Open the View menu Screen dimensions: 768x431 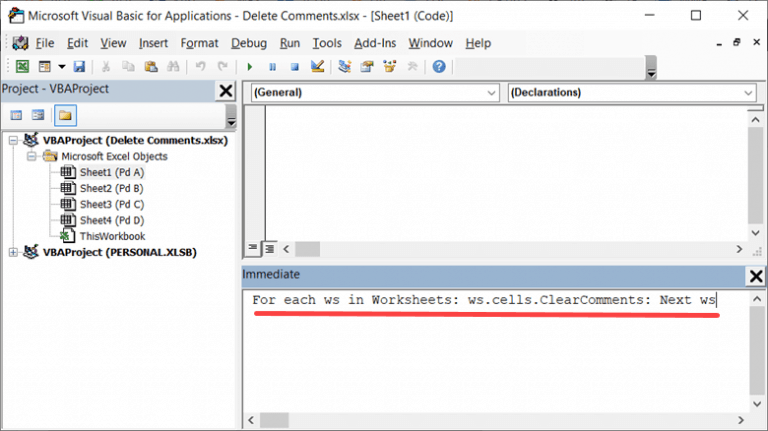click(113, 43)
